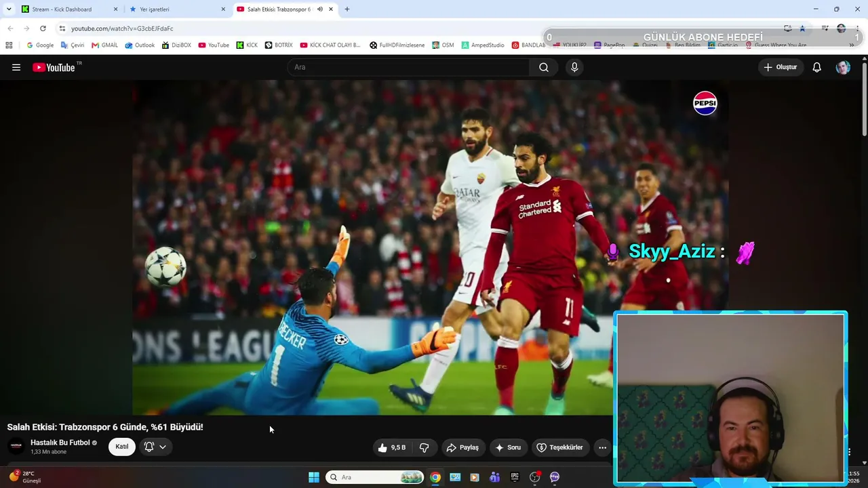This screenshot has height=488, width=868.
Task: Open YouTube notifications bell
Action: (817, 67)
